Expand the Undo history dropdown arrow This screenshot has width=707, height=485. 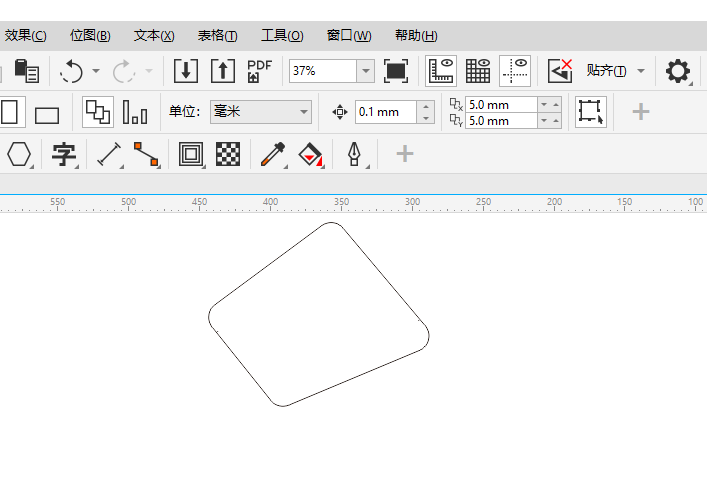(96, 71)
